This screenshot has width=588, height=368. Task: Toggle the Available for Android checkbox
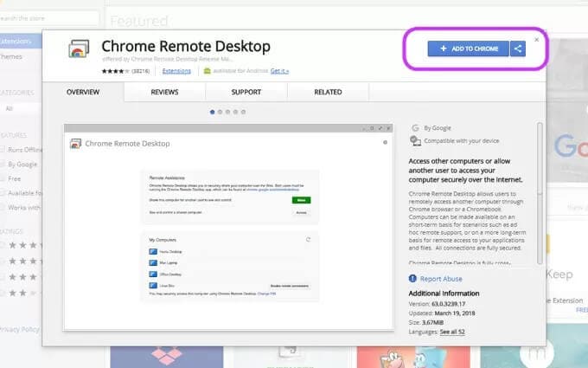tap(2, 193)
